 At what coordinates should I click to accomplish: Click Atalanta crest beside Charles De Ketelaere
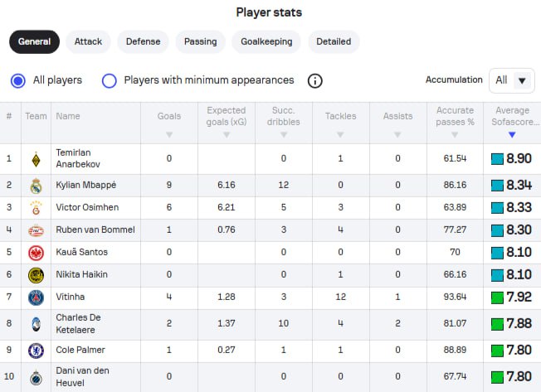click(36, 324)
